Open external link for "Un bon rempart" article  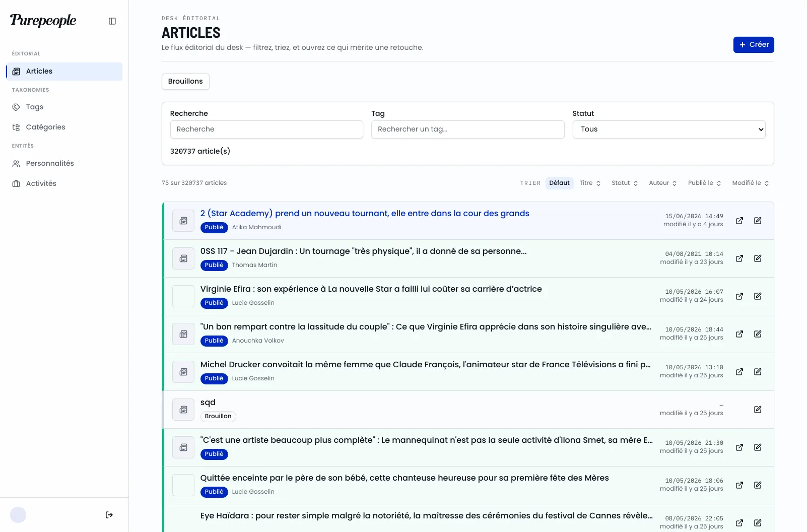tap(739, 334)
